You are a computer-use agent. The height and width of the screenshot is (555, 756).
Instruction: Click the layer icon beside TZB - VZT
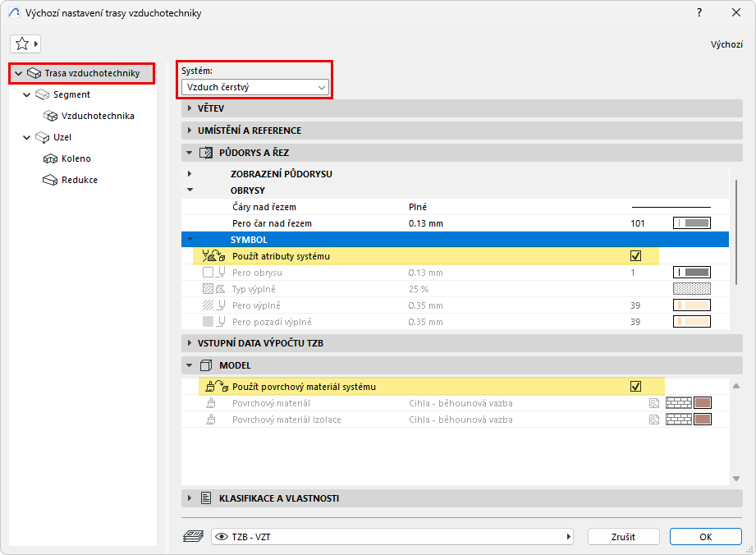click(x=193, y=536)
